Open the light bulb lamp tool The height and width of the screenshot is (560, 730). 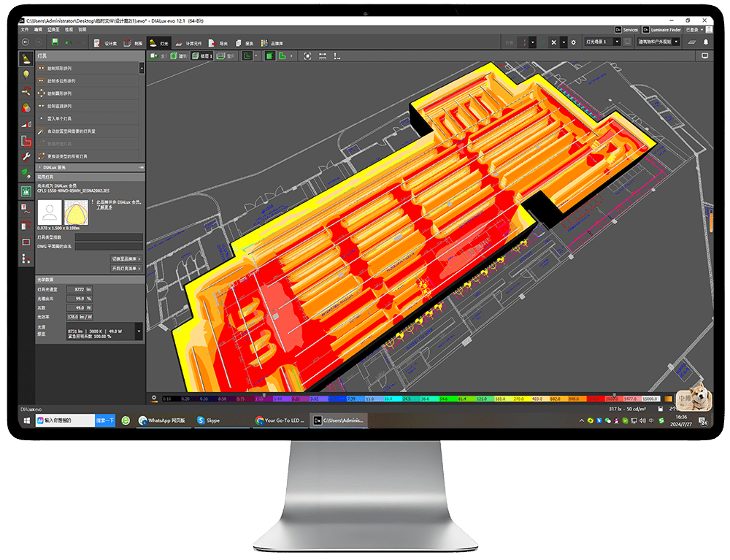coord(26,74)
